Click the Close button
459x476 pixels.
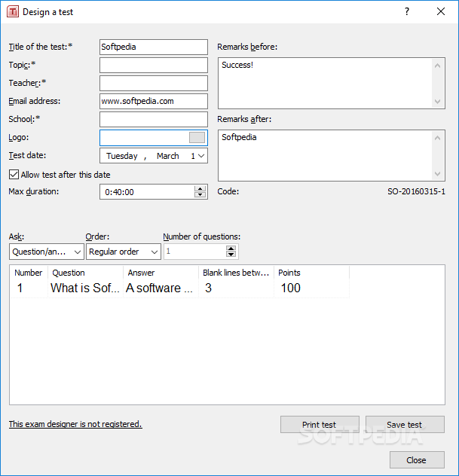[x=417, y=460]
